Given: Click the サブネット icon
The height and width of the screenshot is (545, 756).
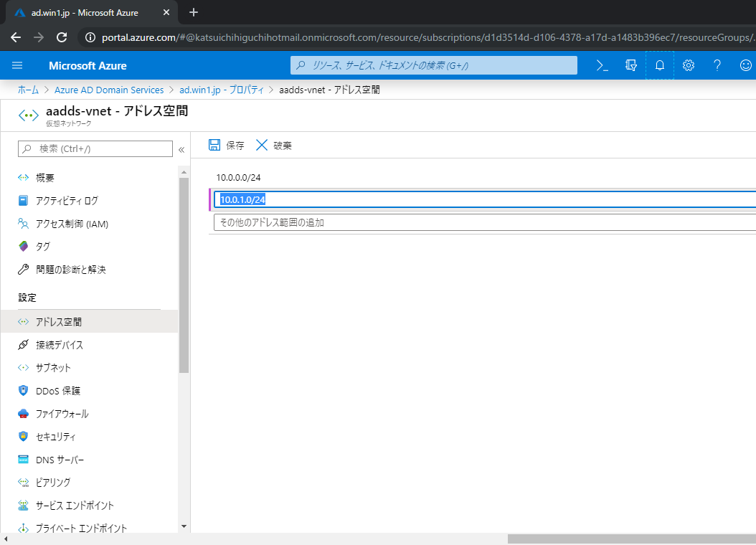Looking at the screenshot, I should pyautogui.click(x=23, y=368).
